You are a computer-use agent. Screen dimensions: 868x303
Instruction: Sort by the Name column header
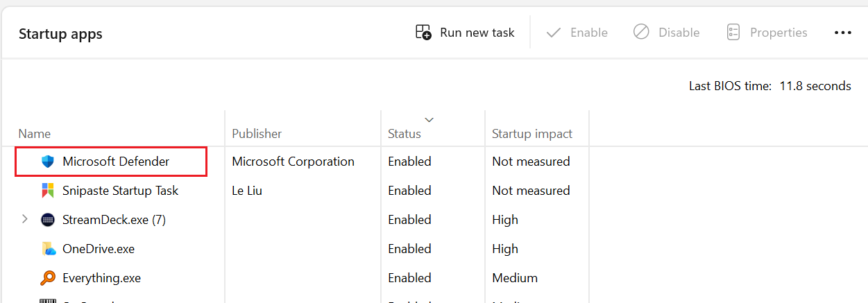(x=35, y=134)
